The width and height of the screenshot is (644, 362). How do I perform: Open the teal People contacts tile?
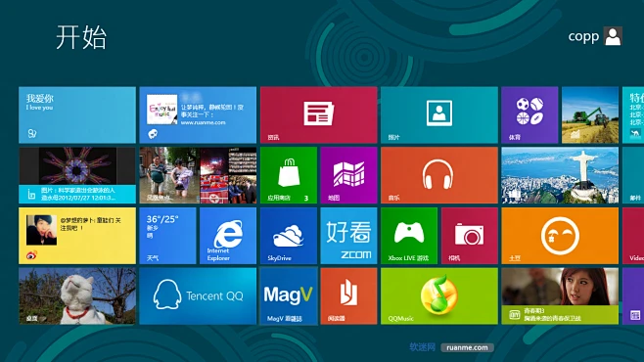439,114
